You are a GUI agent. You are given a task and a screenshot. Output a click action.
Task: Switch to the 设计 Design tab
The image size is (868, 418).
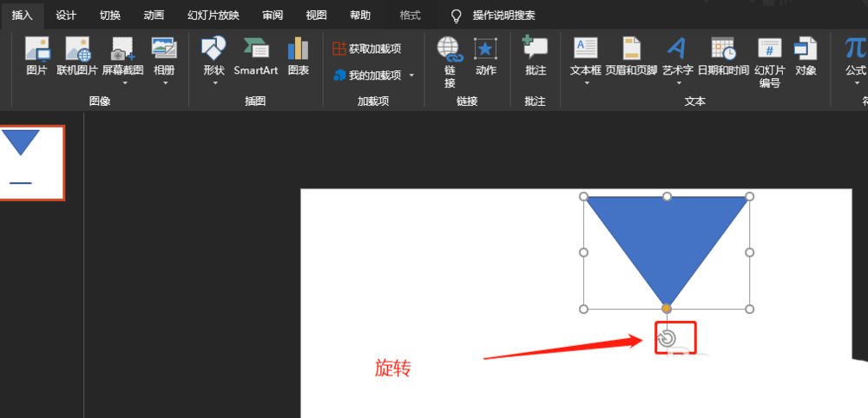[66, 16]
